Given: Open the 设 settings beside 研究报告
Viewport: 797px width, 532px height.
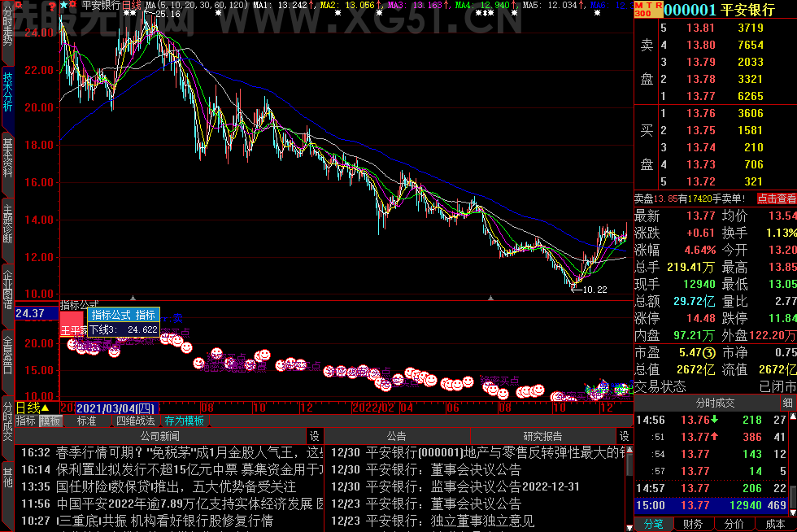Looking at the screenshot, I should point(625,436).
